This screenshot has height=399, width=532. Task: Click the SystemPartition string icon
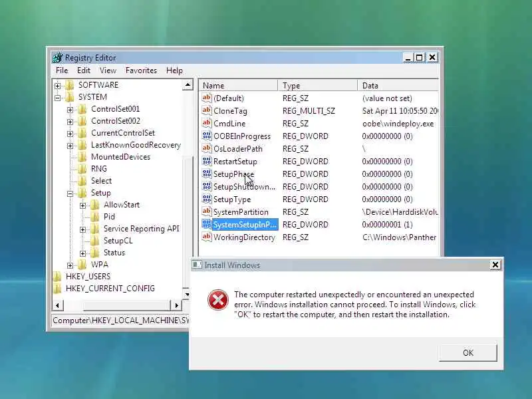point(207,211)
